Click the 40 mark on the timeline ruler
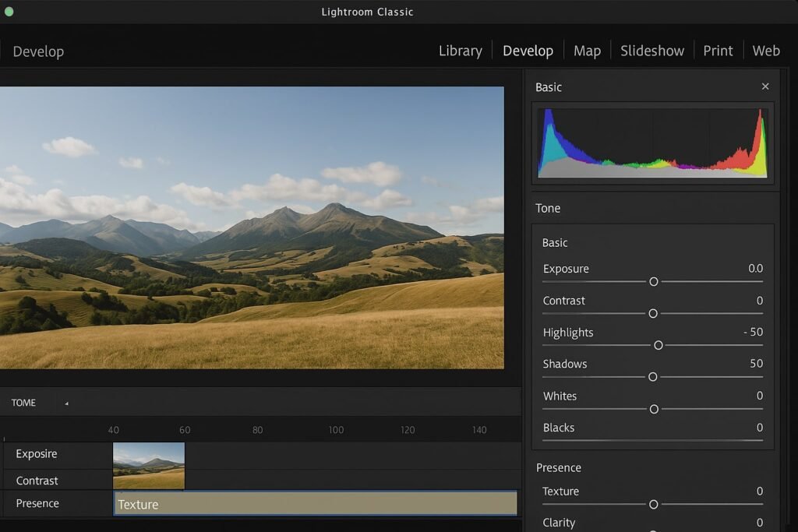Image resolution: width=798 pixels, height=532 pixels. (114, 430)
